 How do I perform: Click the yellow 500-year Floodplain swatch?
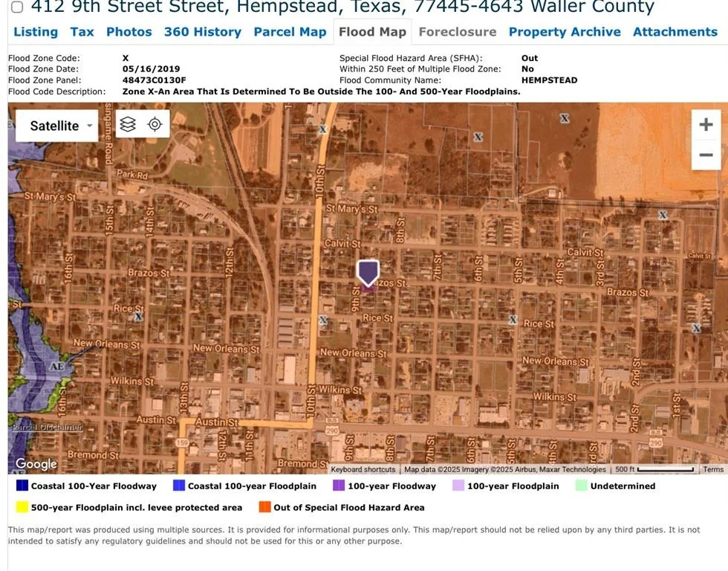pyautogui.click(x=22, y=507)
